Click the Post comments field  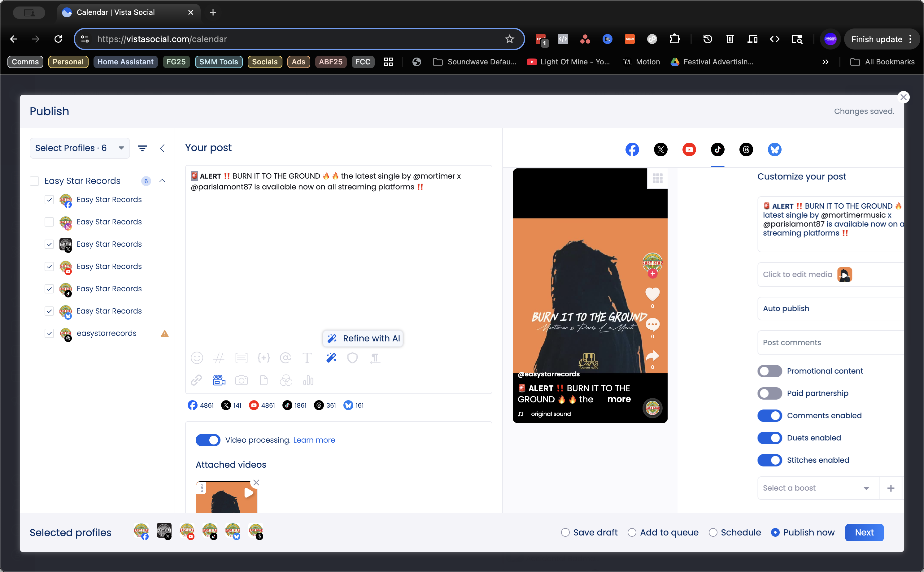click(829, 342)
